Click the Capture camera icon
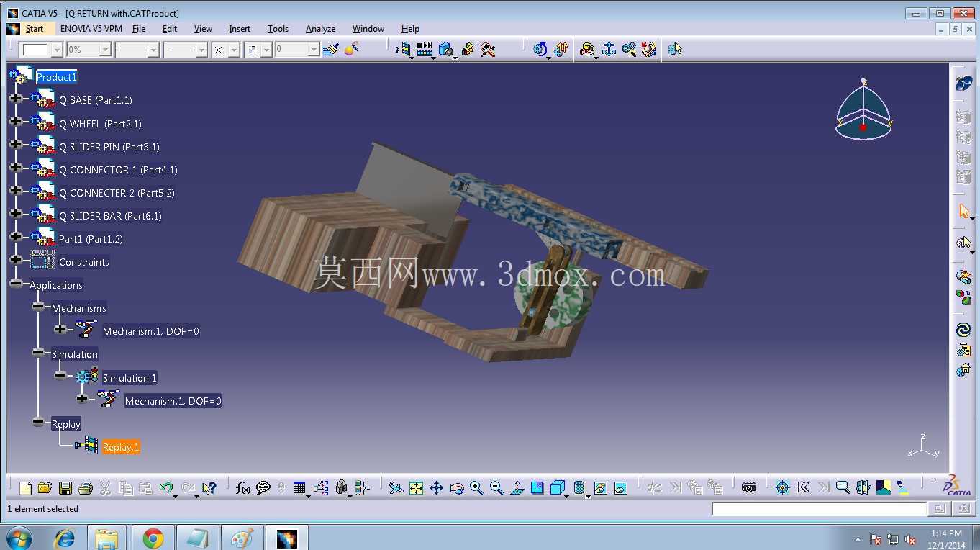Viewport: 980px width, 550px height. pyautogui.click(x=749, y=488)
